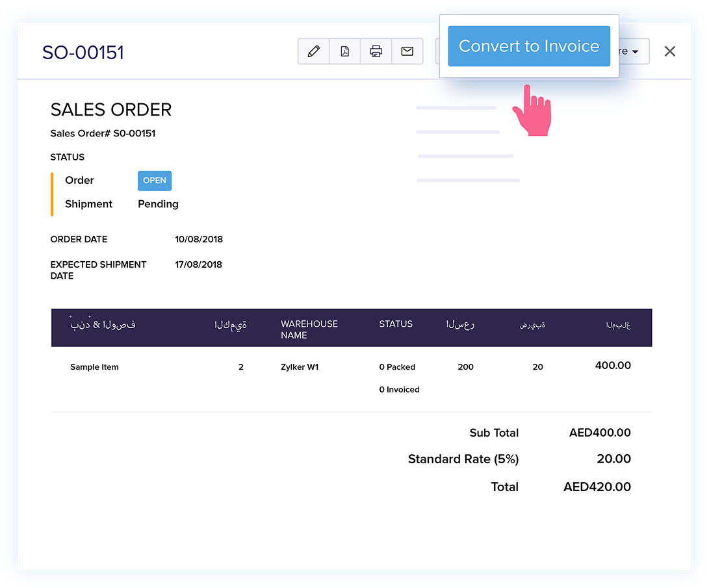Click the WAREHOUSE NAME column header

(x=309, y=329)
